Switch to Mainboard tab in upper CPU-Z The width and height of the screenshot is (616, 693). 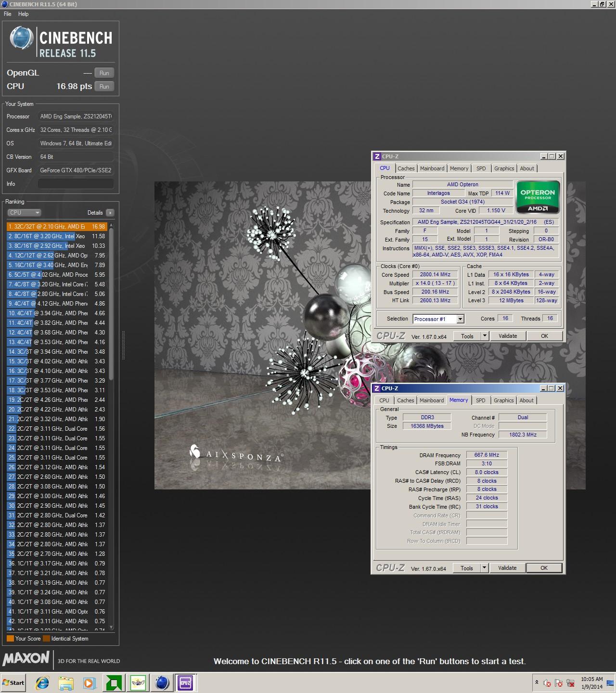click(x=432, y=168)
